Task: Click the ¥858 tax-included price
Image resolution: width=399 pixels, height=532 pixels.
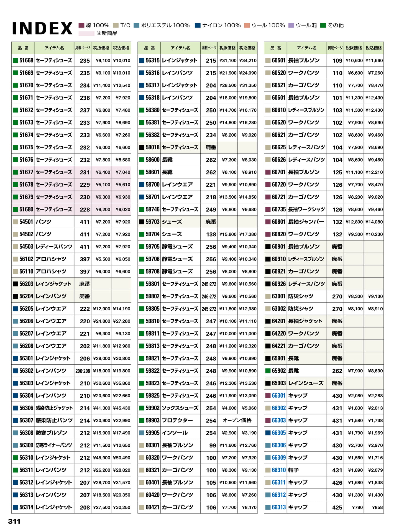Action: [377, 507]
